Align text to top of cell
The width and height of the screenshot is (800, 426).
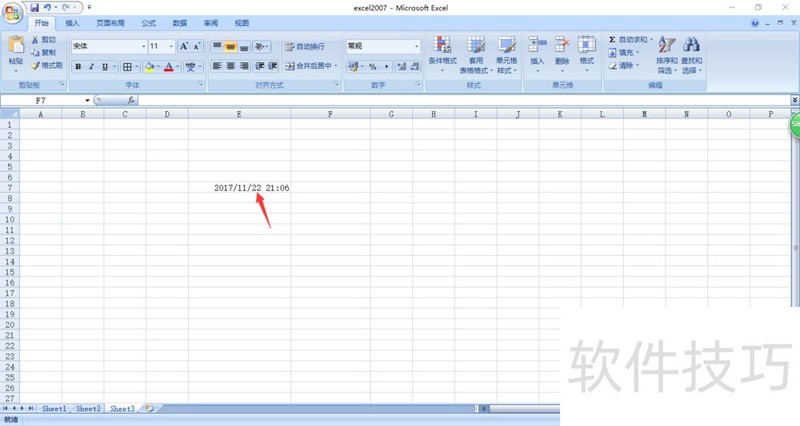[x=217, y=46]
